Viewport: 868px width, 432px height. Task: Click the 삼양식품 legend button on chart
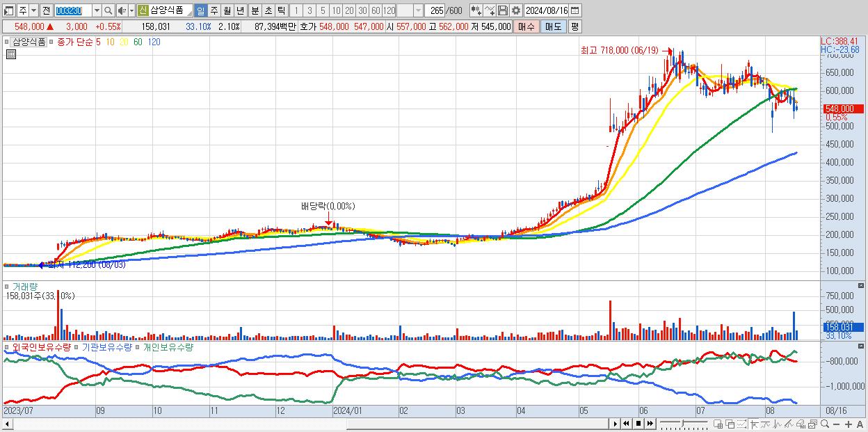[x=29, y=42]
